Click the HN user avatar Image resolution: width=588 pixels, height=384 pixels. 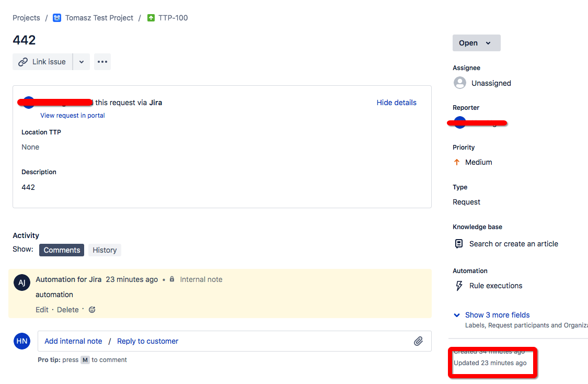22,341
